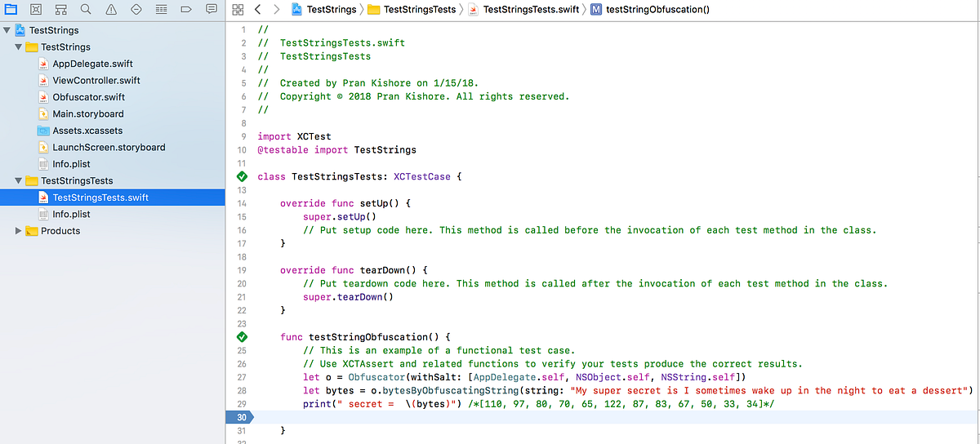Collapse the TestStrings project root
The image size is (980, 444).
pos(7,30)
